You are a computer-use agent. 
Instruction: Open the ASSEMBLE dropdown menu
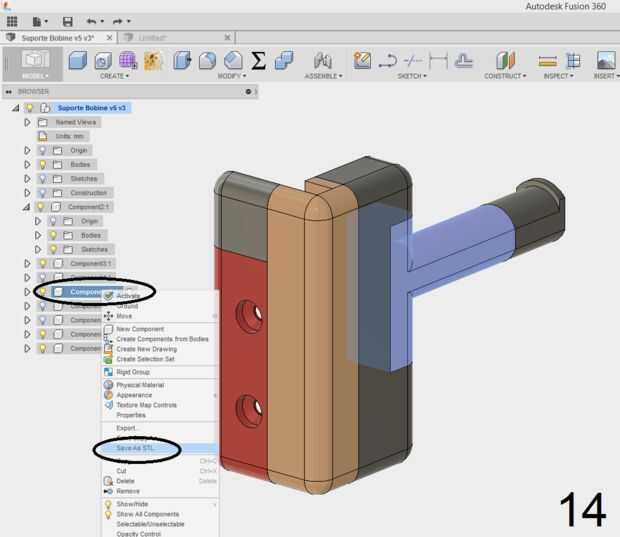[323, 76]
